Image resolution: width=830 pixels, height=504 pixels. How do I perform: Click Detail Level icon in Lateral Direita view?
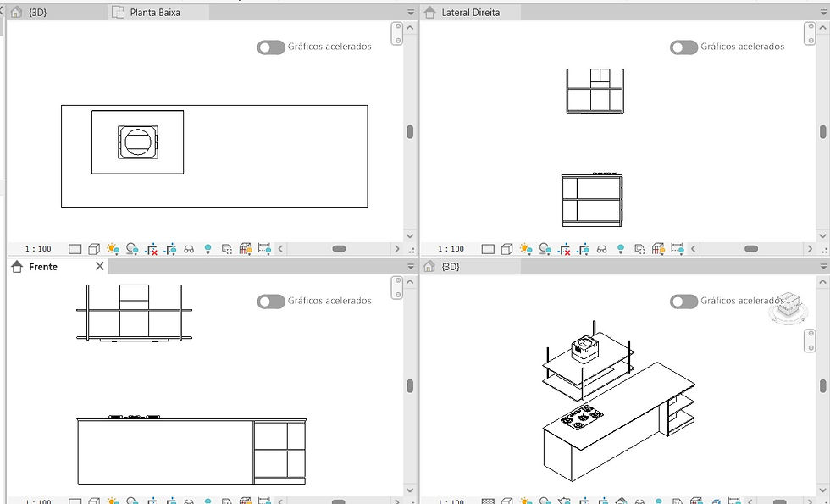coord(488,249)
